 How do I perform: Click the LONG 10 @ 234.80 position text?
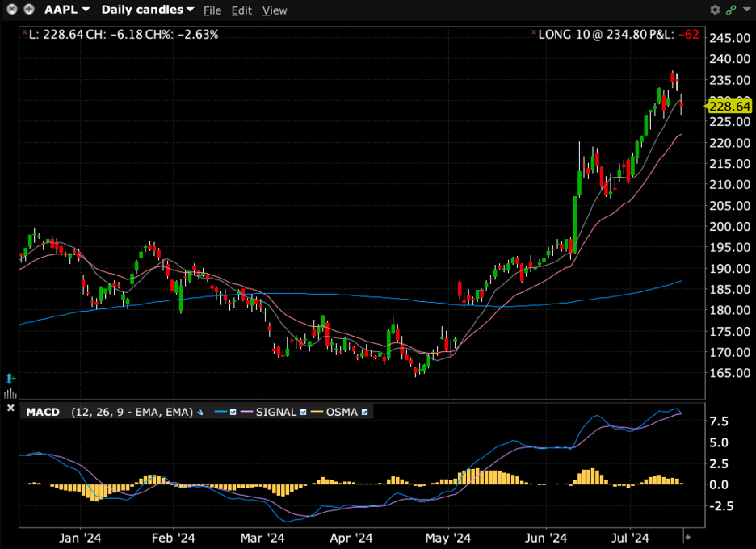pos(593,35)
